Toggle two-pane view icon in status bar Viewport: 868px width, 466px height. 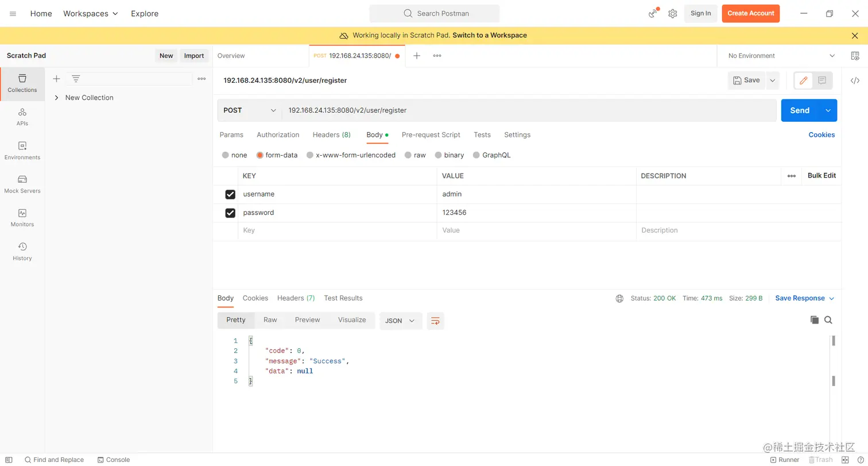coord(845,460)
